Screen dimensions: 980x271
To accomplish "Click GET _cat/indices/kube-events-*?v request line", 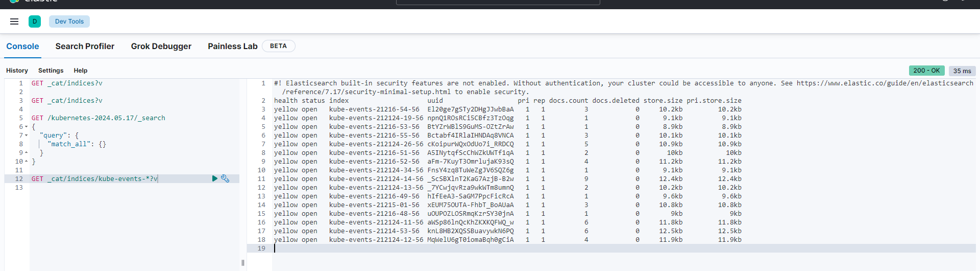I will click(94, 178).
